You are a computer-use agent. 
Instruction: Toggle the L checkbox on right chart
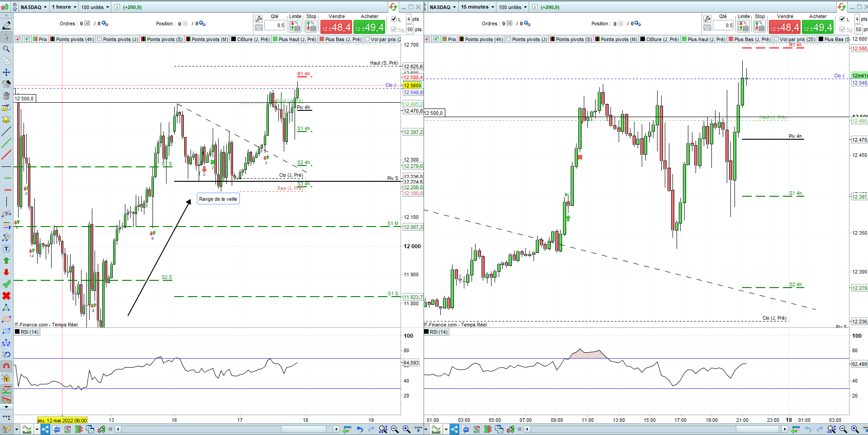coord(842,19)
